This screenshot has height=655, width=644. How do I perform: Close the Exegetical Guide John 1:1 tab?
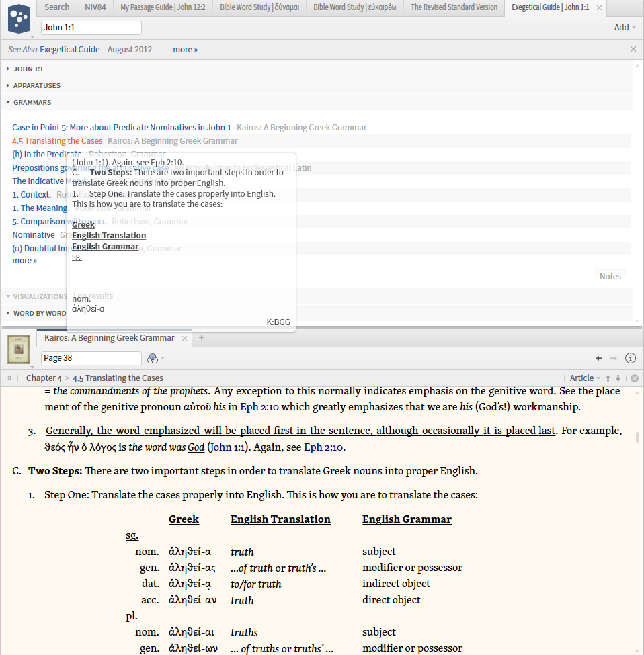click(x=599, y=7)
